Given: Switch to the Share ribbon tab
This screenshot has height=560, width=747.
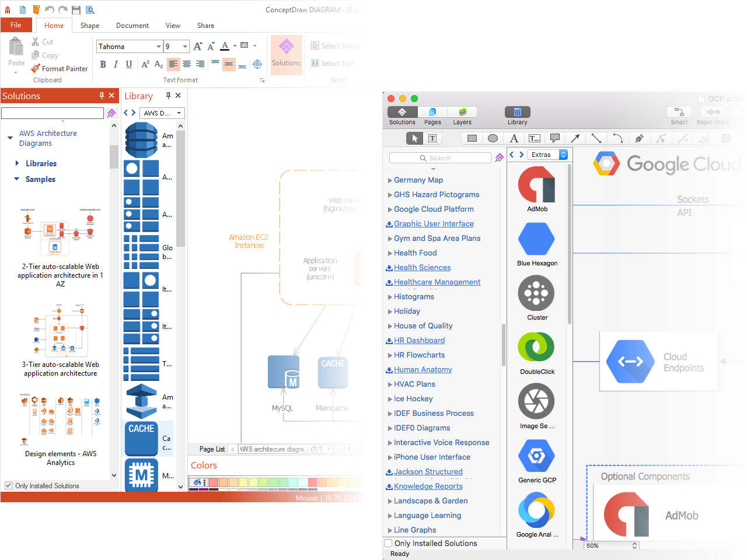Looking at the screenshot, I should point(205,26).
